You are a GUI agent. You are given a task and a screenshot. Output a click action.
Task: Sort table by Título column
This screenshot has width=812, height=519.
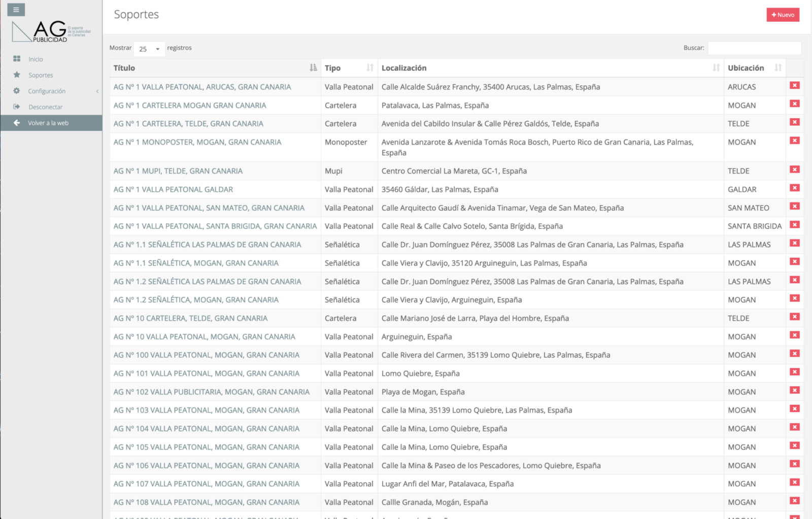(313, 68)
